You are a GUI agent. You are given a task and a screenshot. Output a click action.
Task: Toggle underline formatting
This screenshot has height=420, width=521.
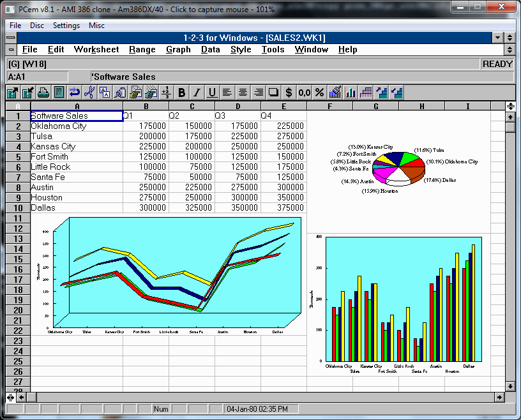(x=212, y=93)
